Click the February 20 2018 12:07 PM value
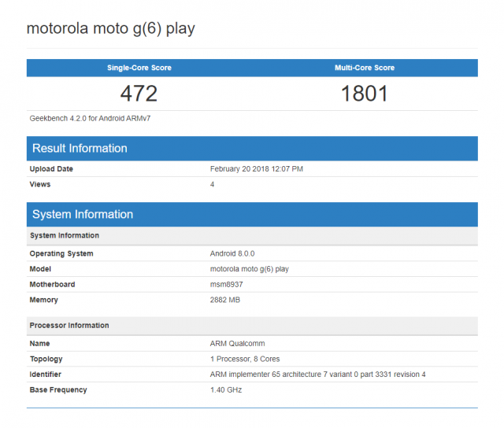 point(257,169)
